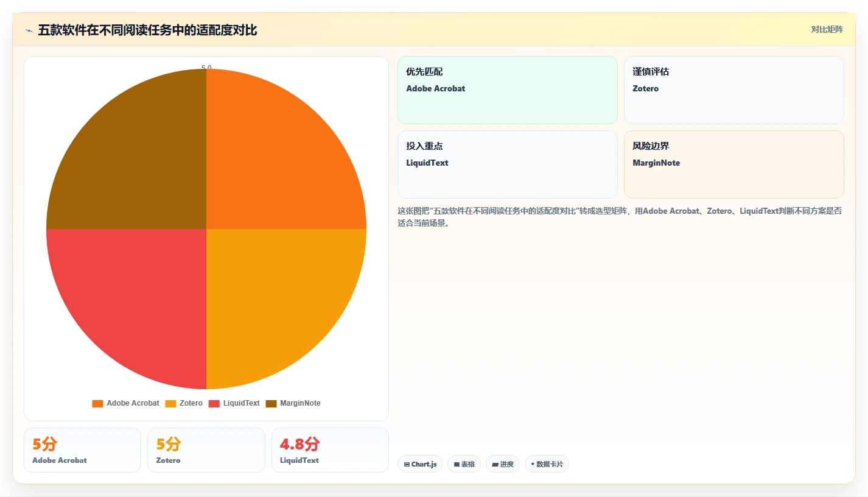Click the 5.0 axis label above pie
Screen dimensions: 868x497
[x=206, y=68]
